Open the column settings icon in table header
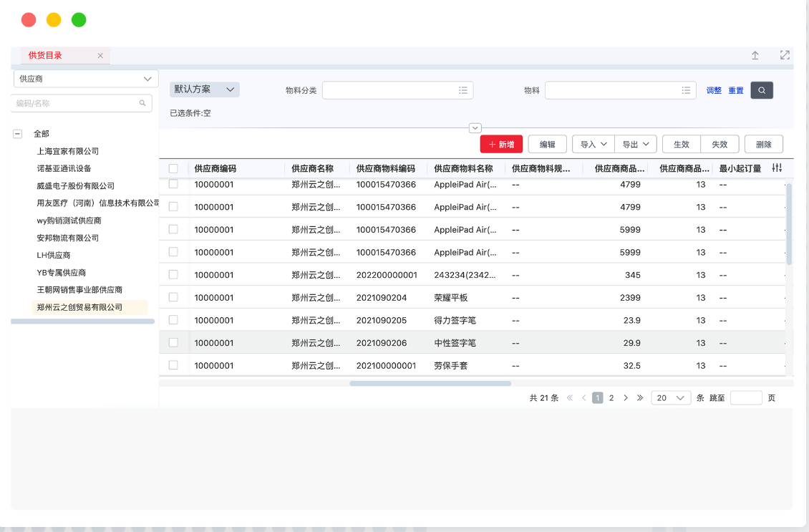 coord(777,168)
